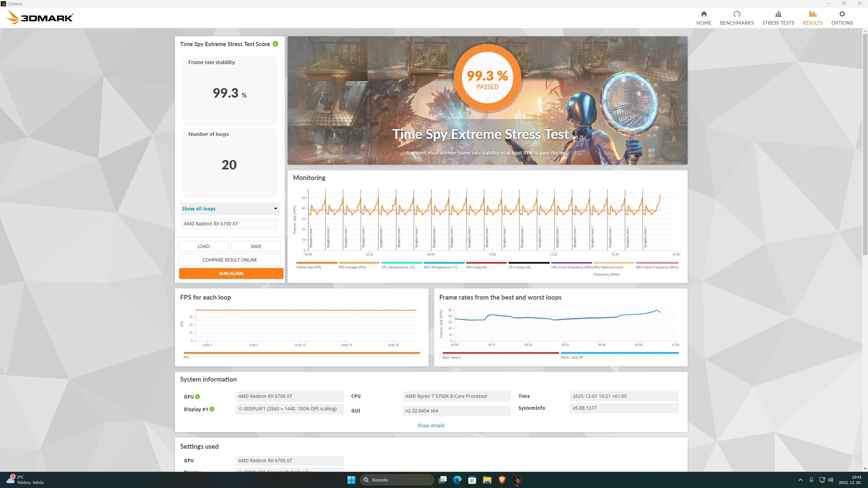
Task: Click Compare Result Online button
Action: tap(230, 260)
